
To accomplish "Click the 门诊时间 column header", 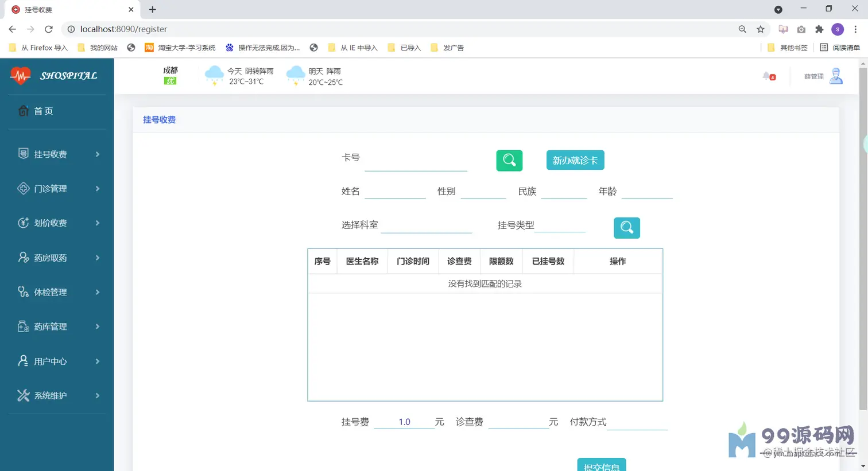I will point(413,261).
